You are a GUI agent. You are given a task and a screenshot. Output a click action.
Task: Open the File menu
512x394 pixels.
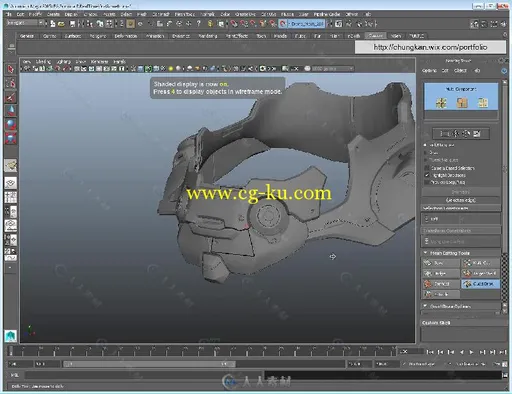tap(9, 14)
